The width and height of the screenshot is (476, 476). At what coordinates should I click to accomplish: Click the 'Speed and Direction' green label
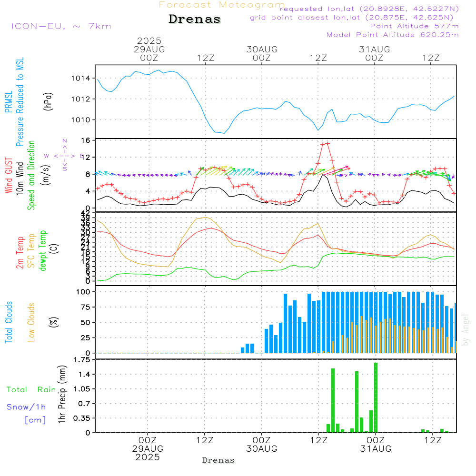point(31,175)
